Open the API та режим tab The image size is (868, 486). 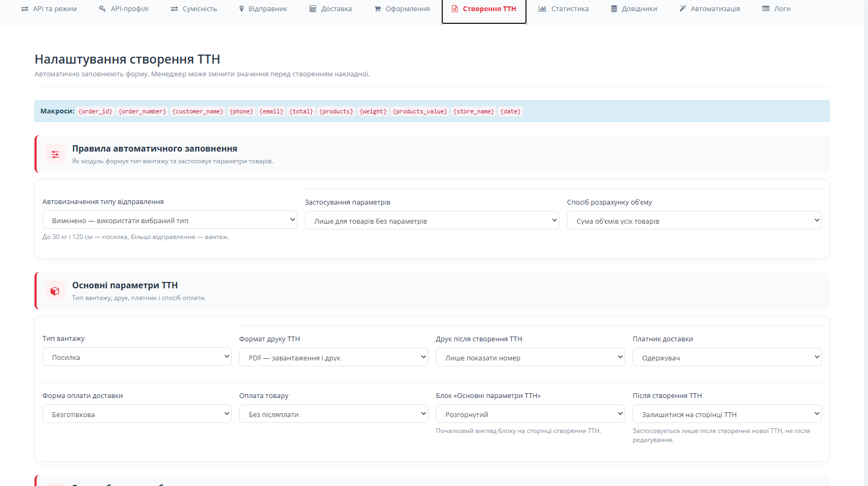point(49,9)
